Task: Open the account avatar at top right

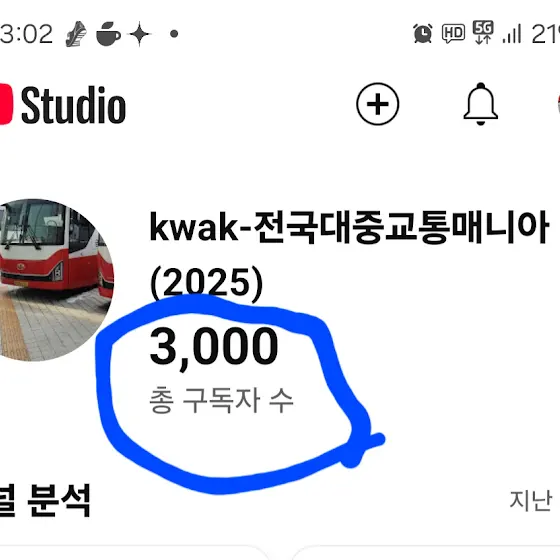Action: click(x=558, y=104)
